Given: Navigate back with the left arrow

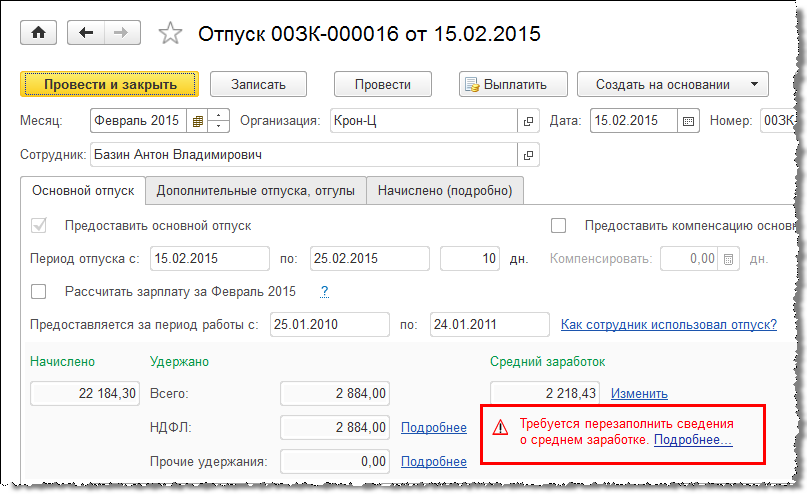Looking at the screenshot, I should [86, 33].
